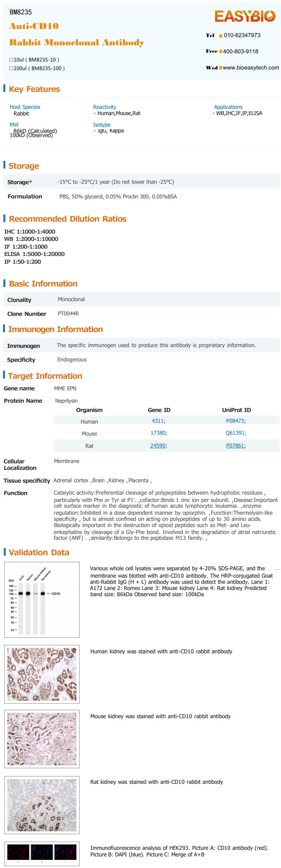
Task: Open Rat Gene ID 24590 link
Action: pos(157,446)
